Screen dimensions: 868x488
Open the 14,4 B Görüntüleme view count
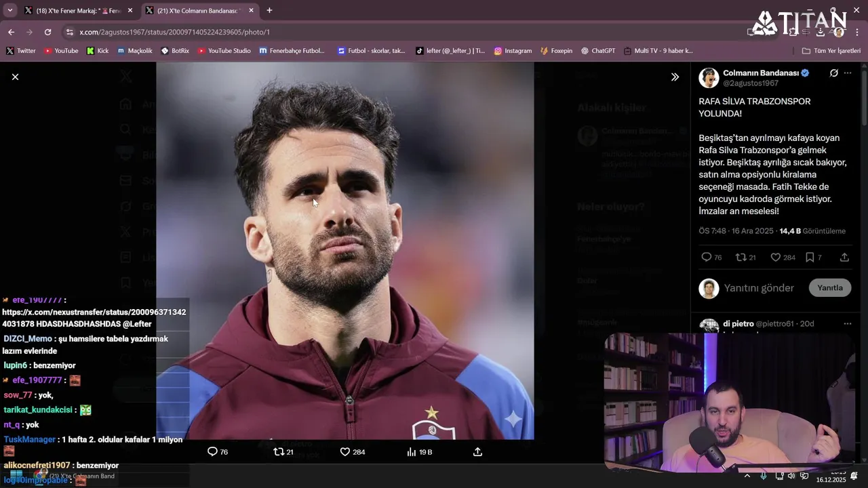(x=812, y=231)
